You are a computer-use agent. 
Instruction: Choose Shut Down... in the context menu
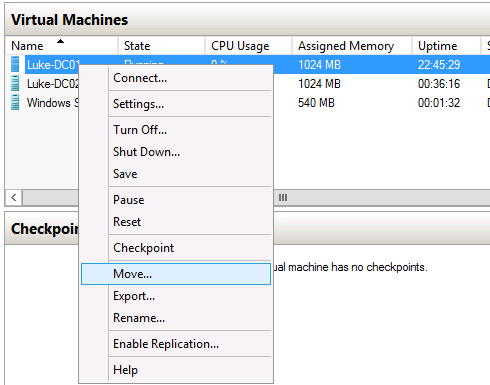176,152
